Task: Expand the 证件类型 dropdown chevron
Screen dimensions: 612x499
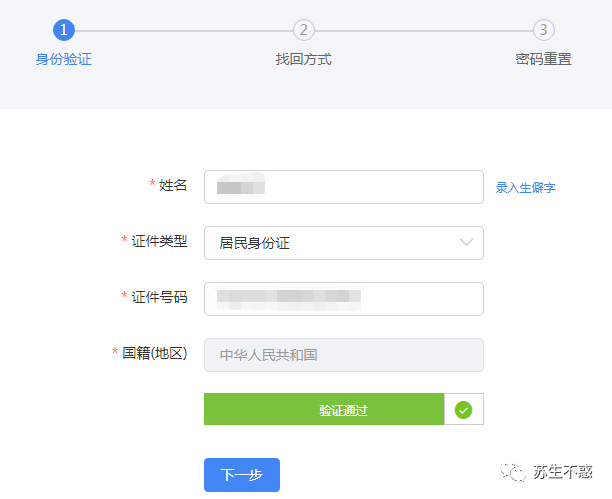Action: (x=466, y=242)
